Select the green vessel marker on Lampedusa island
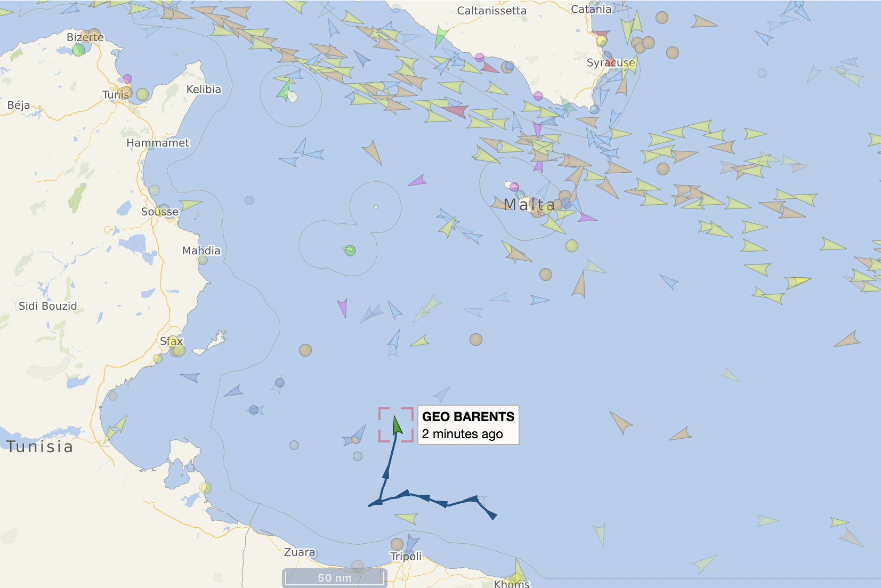This screenshot has height=588, width=881. click(x=350, y=250)
